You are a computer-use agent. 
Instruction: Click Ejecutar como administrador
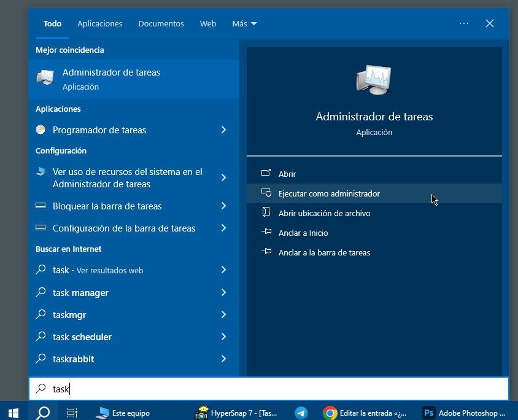(328, 193)
